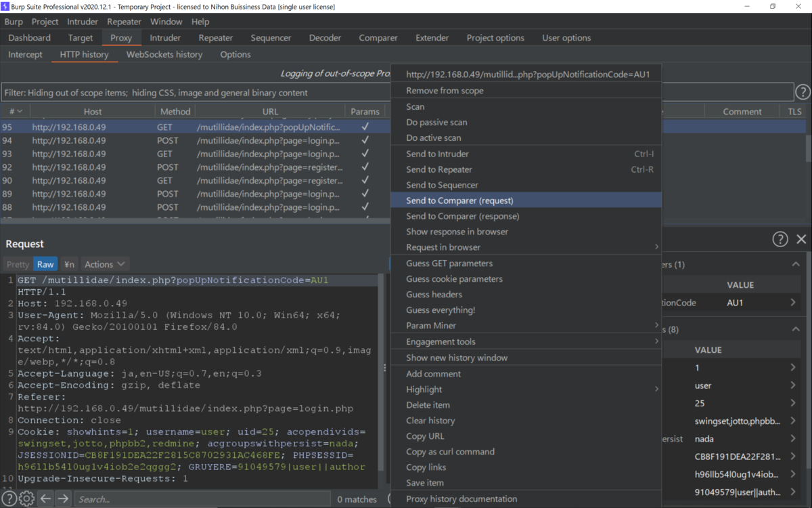Open the Actions dropdown in the Request panel

coord(105,264)
